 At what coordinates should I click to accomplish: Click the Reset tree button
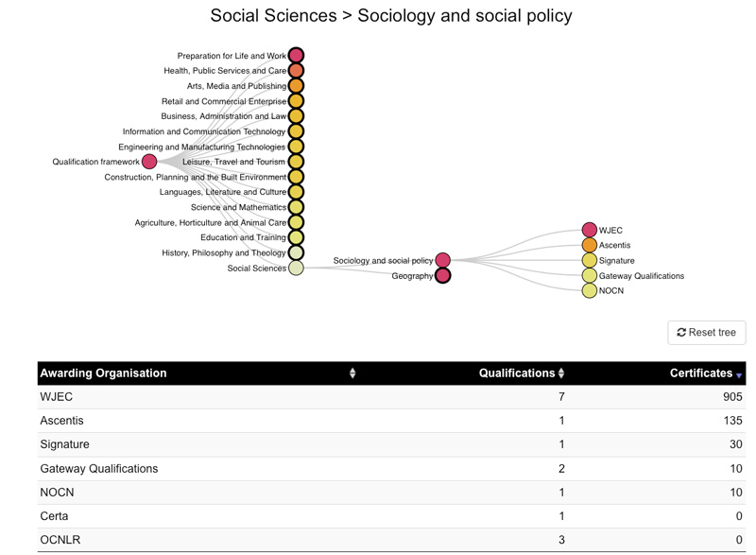pos(706,332)
